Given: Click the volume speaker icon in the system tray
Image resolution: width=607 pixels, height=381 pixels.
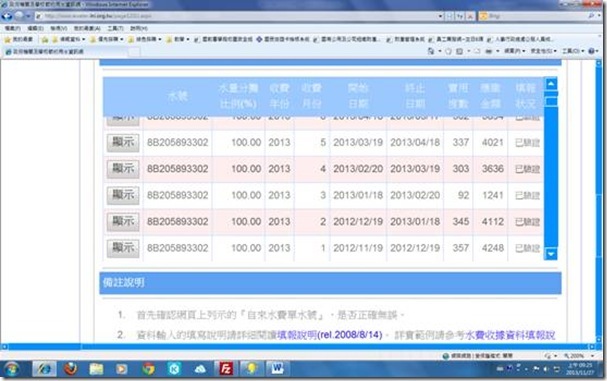Looking at the screenshot, I should tap(546, 369).
